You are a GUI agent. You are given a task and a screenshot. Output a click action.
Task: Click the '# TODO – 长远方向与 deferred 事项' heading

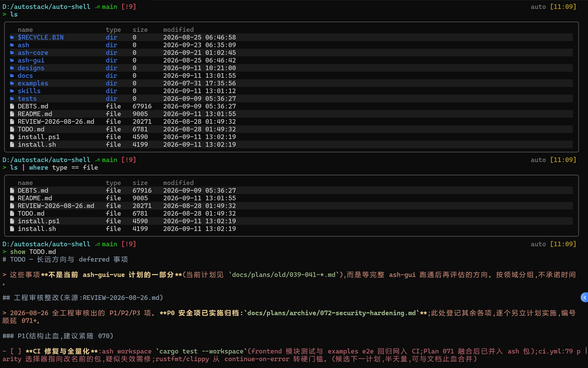pos(65,260)
